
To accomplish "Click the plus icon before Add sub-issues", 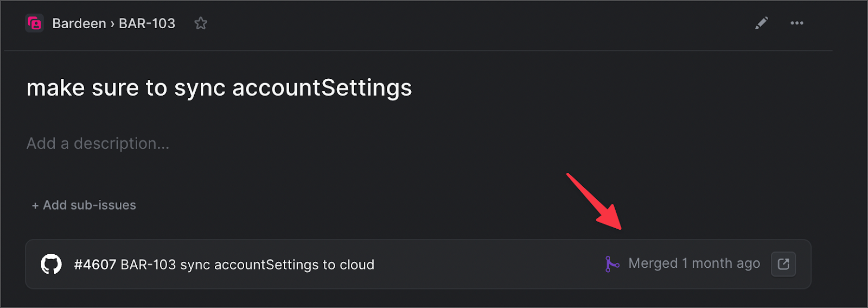I will click(x=35, y=206).
